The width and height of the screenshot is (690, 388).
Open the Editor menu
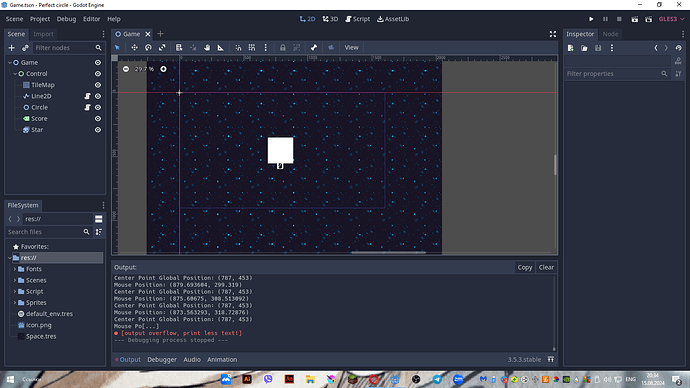click(x=92, y=19)
